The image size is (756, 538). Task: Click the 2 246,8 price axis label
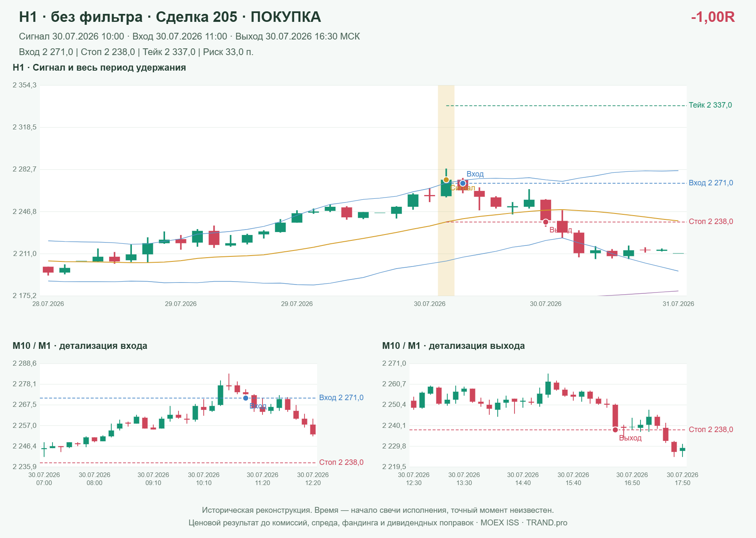[x=24, y=211]
